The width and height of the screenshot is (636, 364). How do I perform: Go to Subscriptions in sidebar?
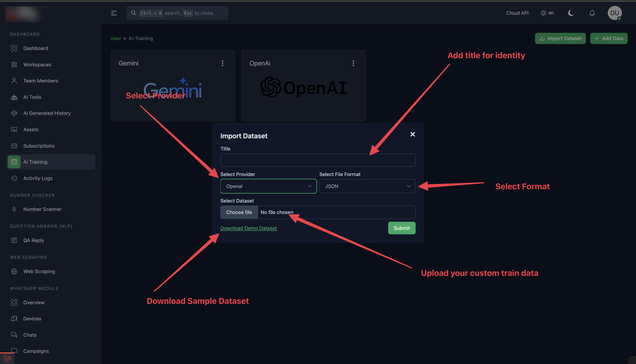coord(51,146)
